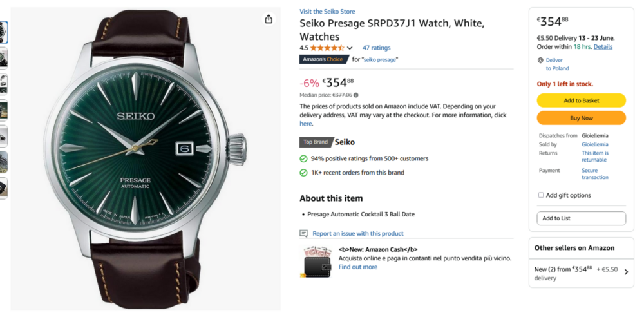
Task: Click the Amazon's Choice badge
Action: click(323, 59)
